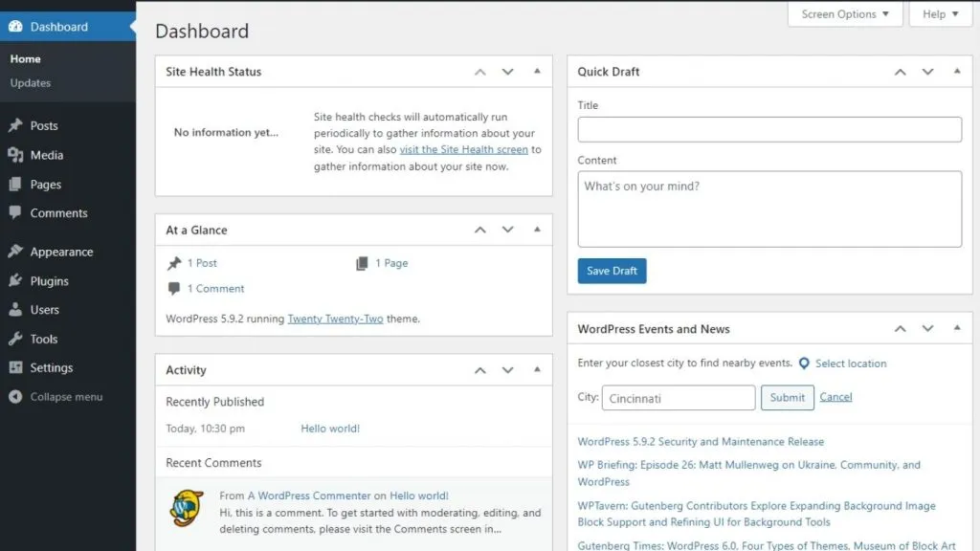Follow the visit the Site Health screen link
The image size is (980, 551).
[464, 149]
